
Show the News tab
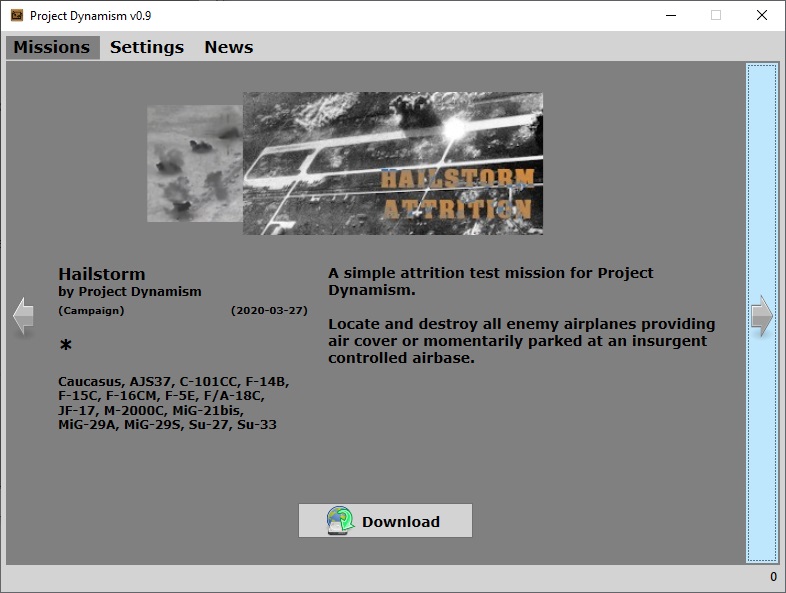(228, 47)
